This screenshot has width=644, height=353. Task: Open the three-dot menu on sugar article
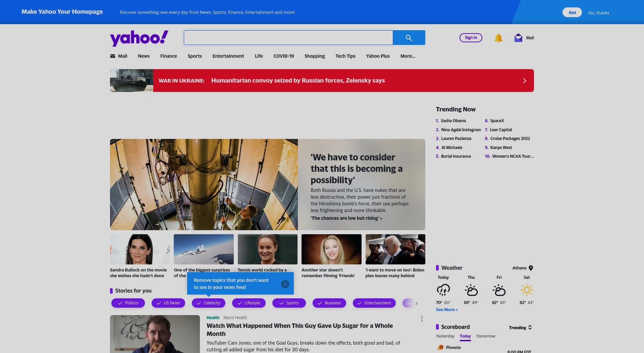coord(422,319)
